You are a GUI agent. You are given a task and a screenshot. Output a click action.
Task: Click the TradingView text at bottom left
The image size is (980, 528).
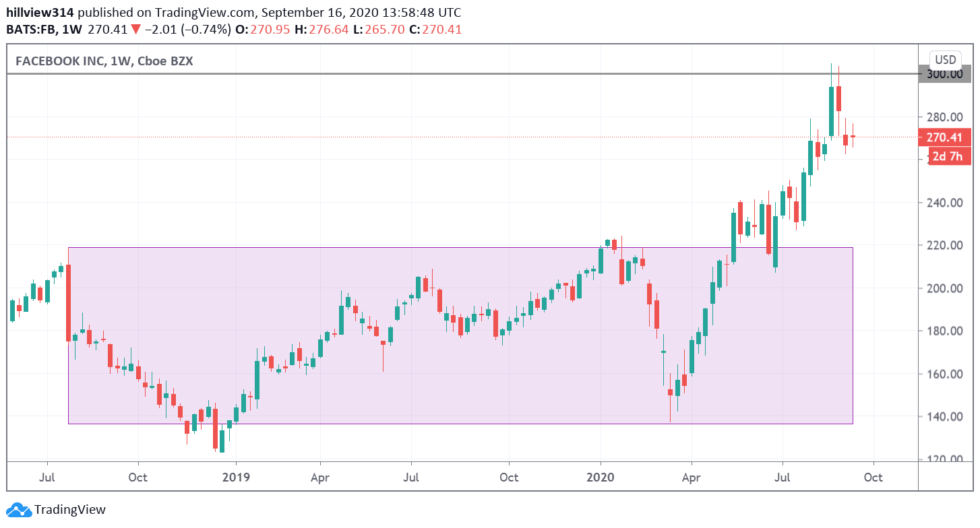pyautogui.click(x=70, y=510)
